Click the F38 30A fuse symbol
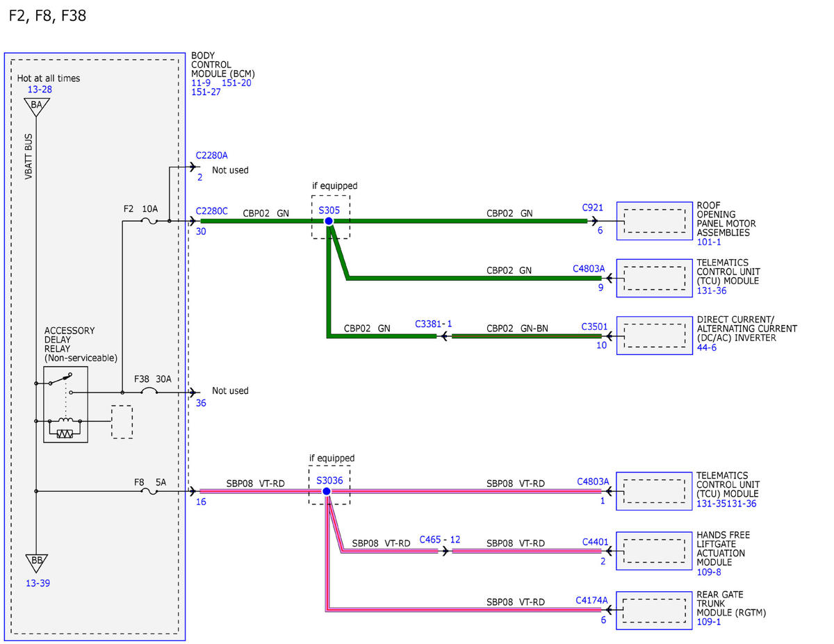 (x=149, y=393)
